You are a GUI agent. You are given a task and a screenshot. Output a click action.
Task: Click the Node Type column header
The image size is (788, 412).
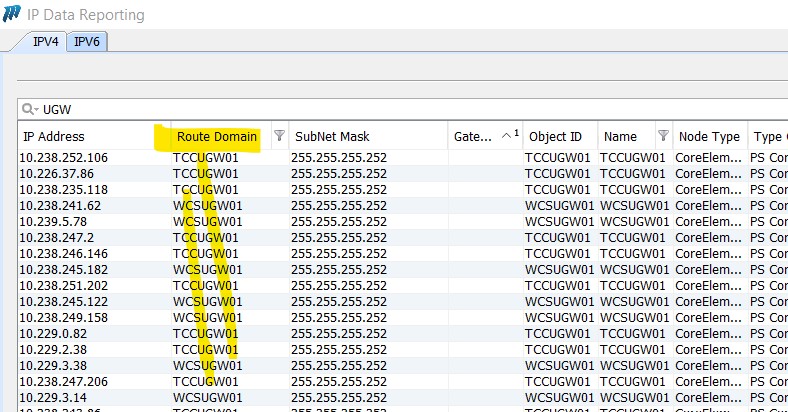[708, 136]
